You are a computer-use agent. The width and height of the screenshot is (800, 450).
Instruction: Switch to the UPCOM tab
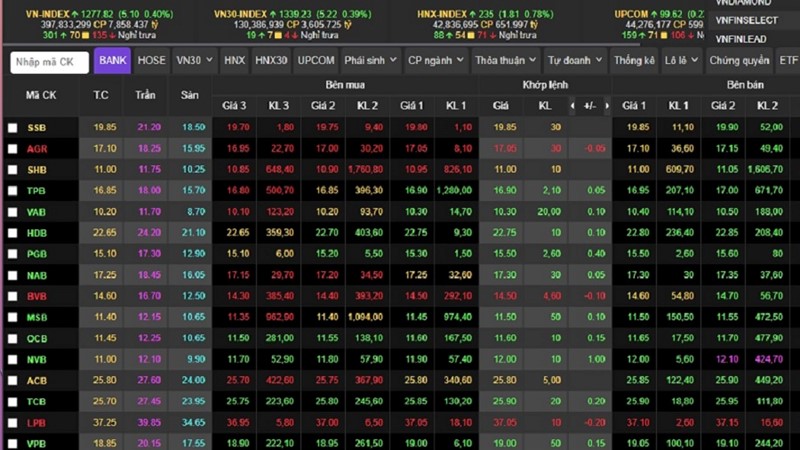click(x=316, y=60)
